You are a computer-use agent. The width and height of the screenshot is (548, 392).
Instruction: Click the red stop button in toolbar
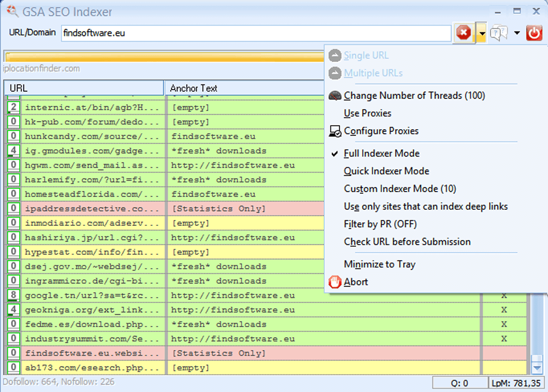tap(464, 33)
